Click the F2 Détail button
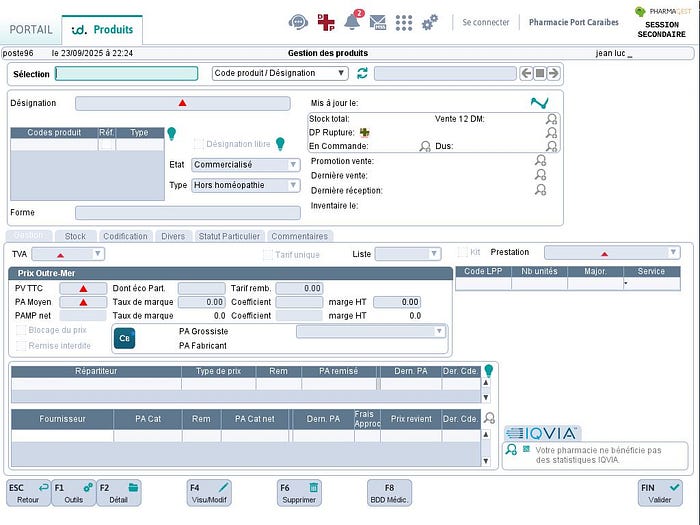The height and width of the screenshot is (525, 700). 119,493
